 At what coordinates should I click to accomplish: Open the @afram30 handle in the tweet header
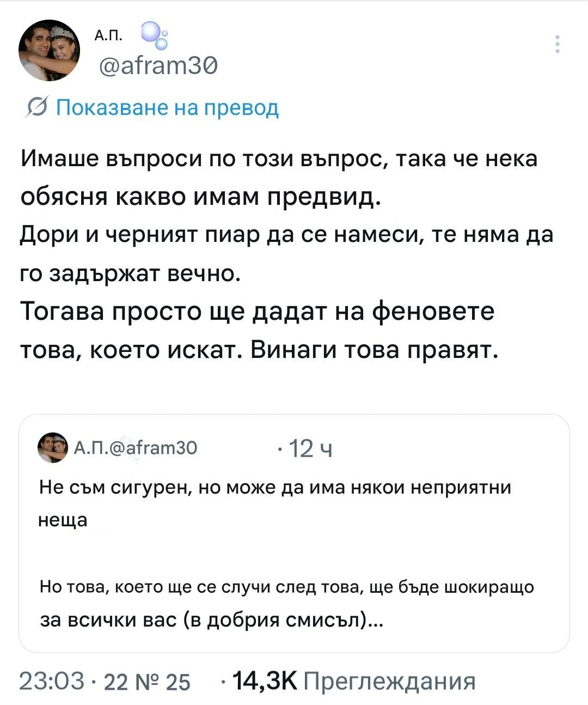(x=158, y=68)
